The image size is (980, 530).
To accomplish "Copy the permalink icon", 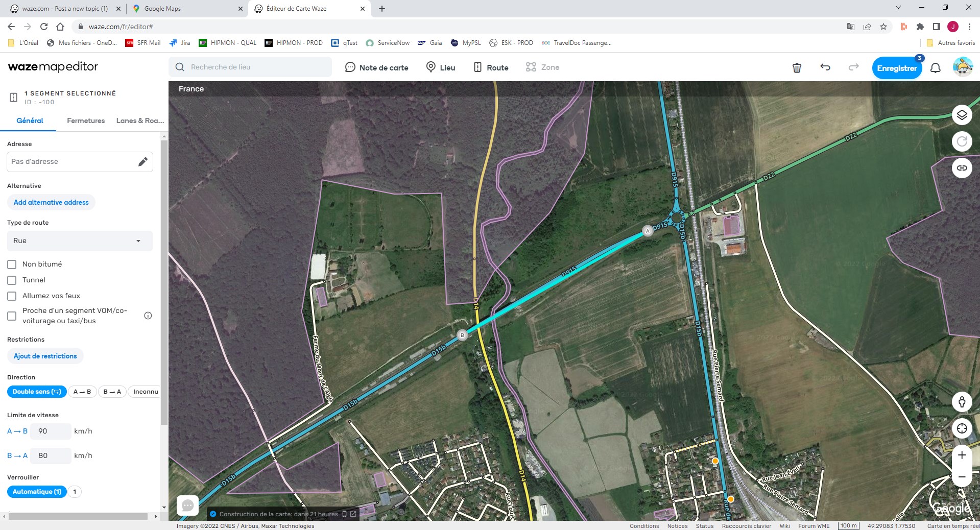I will coord(962,168).
